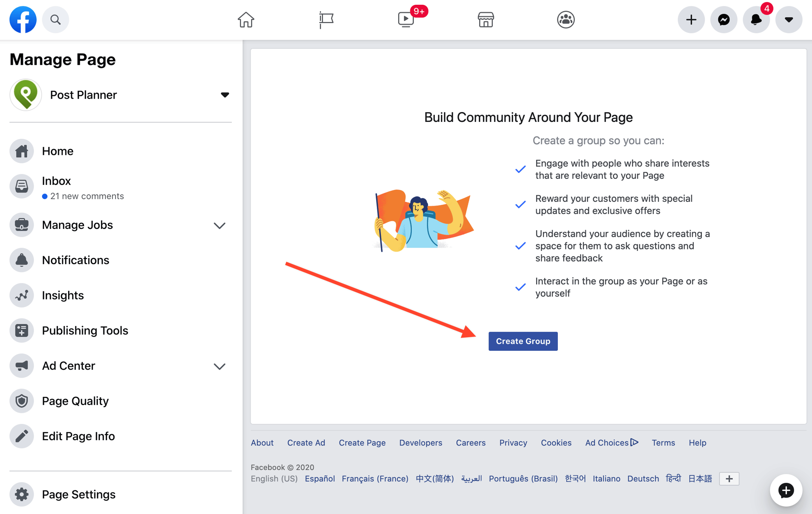812x514 pixels.
Task: Click the Create Group button
Action: (x=523, y=341)
